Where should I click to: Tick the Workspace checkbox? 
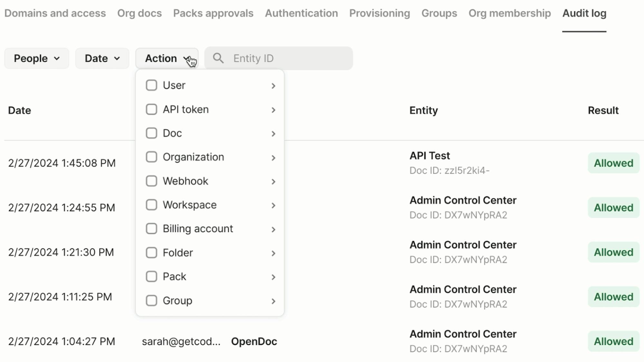(x=151, y=205)
